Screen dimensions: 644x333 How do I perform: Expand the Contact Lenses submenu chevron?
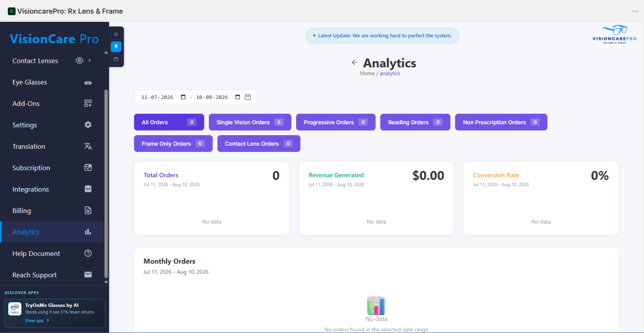pos(90,61)
